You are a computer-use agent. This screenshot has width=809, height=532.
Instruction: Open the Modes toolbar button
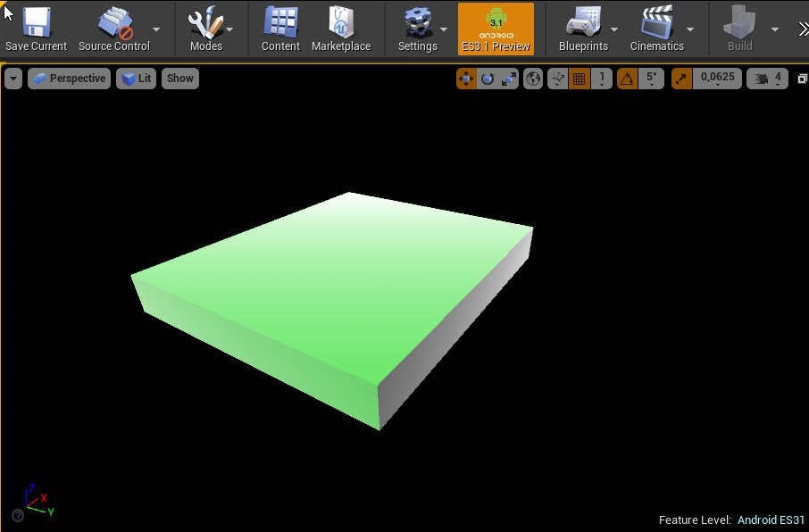(x=206, y=29)
